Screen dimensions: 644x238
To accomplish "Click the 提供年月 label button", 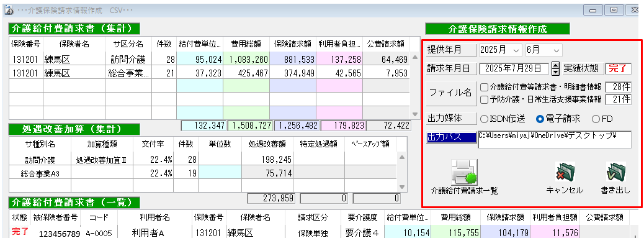I will pos(451,50).
